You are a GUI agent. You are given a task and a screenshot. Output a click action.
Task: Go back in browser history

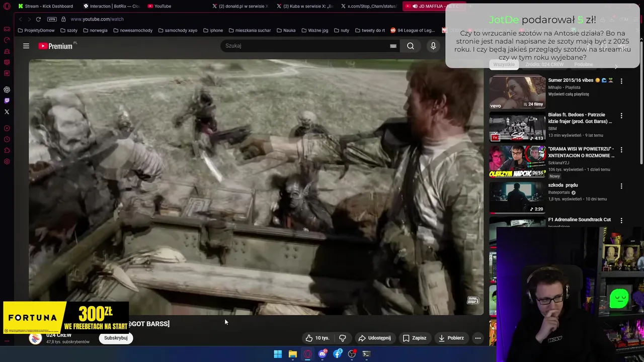(x=20, y=19)
